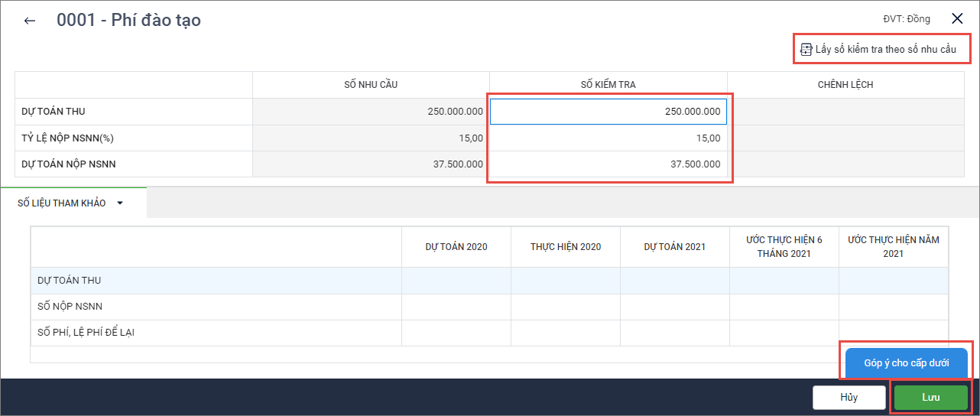Edit Dự toán nộp NSNN Số kiểm tra field

click(608, 164)
